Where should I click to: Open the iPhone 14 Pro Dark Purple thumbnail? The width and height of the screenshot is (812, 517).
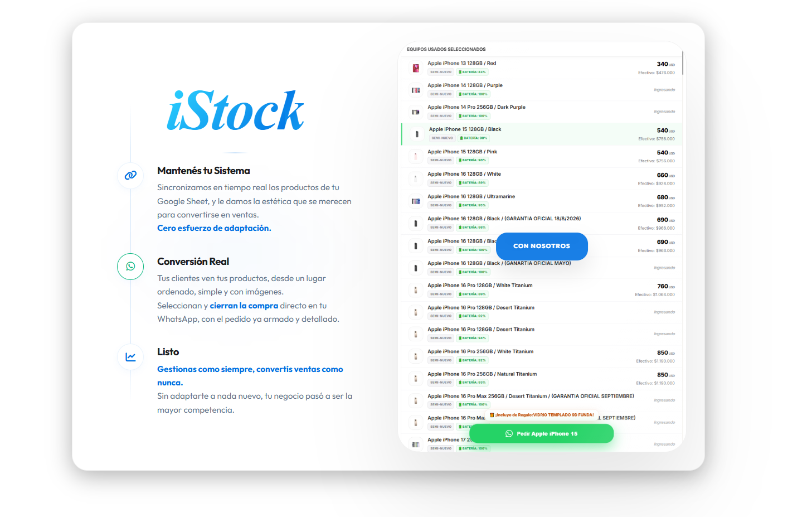[416, 112]
